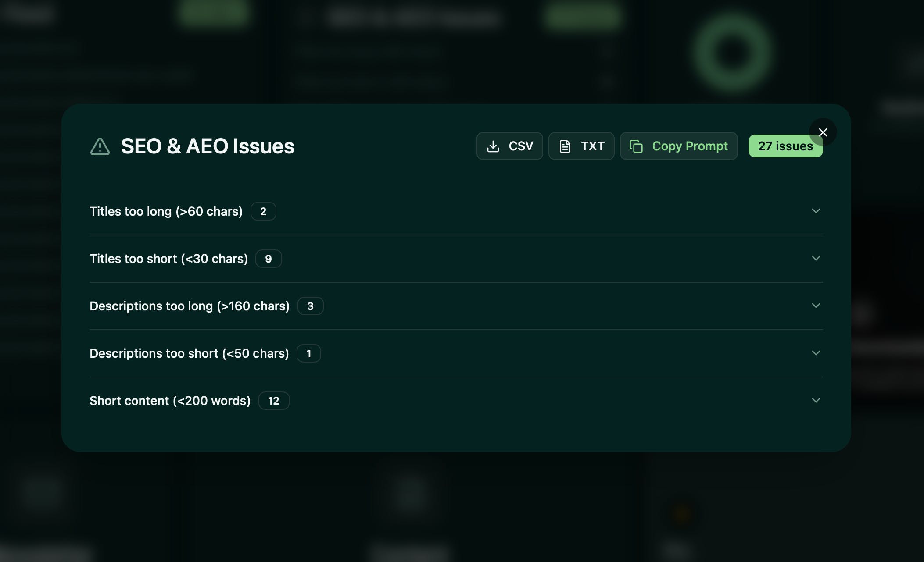Click the warning triangle icon beside title
924x562 pixels.
click(x=100, y=146)
